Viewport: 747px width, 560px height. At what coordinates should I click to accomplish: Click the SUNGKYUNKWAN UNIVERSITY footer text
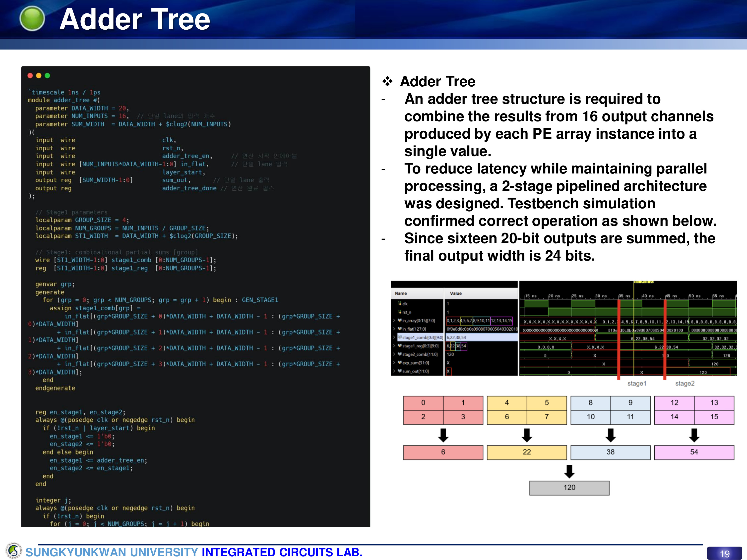click(112, 552)
